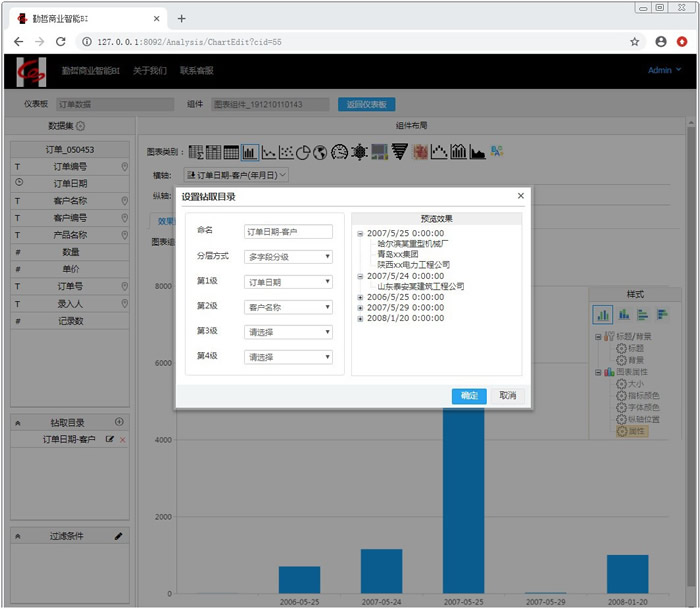Close the drill directory settings dialog
The width and height of the screenshot is (700, 609).
click(x=520, y=197)
